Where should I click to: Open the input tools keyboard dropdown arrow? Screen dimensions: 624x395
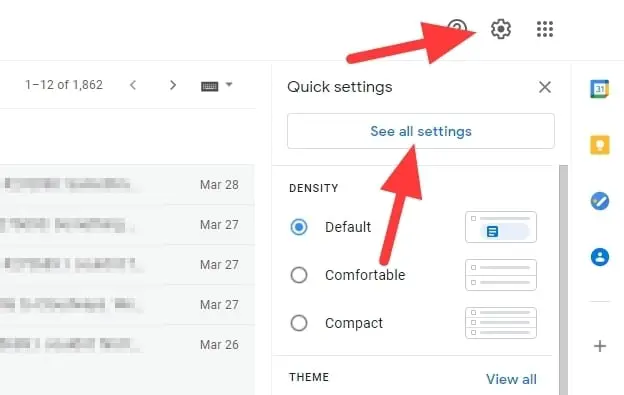pyautogui.click(x=229, y=84)
